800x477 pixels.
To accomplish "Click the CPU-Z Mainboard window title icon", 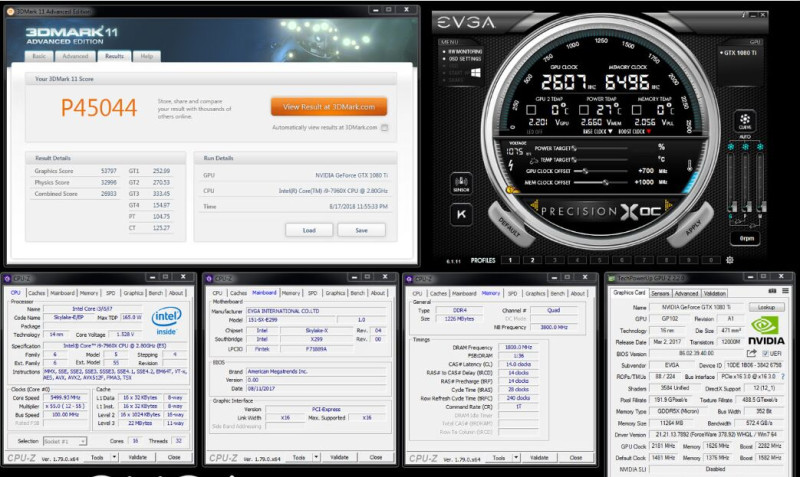I will 209,279.
